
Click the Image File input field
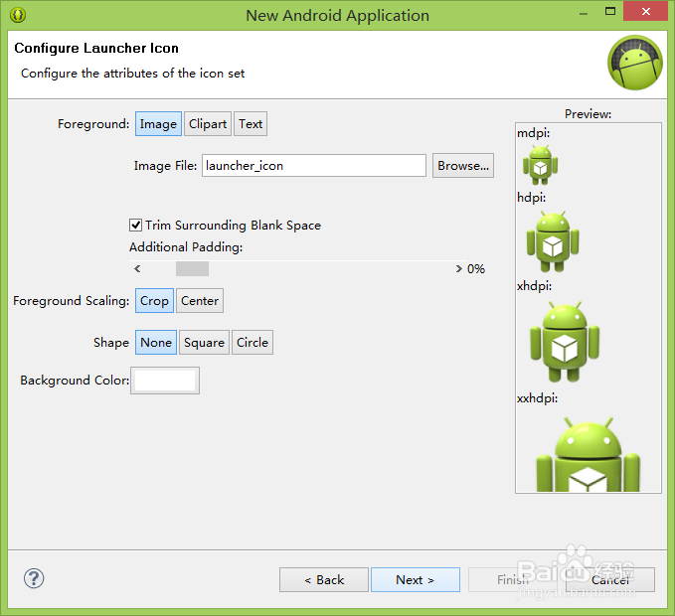(x=314, y=166)
